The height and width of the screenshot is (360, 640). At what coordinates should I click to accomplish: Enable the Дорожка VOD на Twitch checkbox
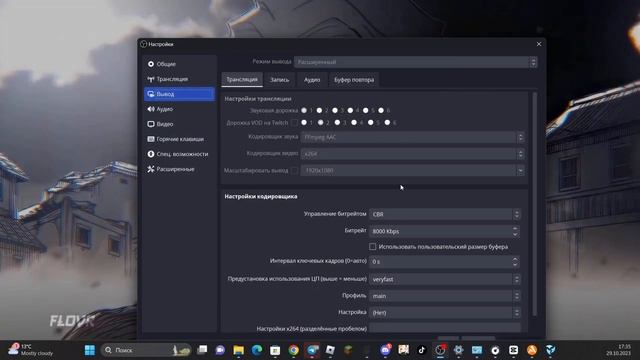tap(294, 122)
